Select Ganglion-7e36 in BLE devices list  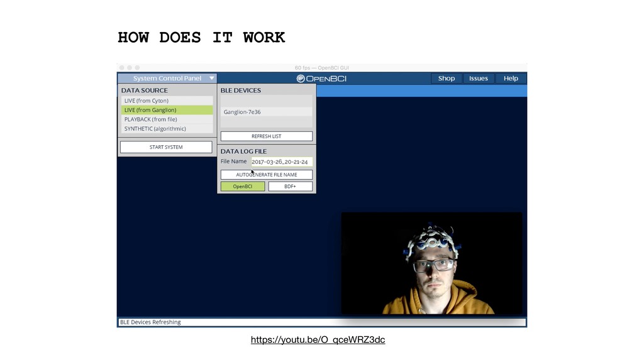pos(266,112)
